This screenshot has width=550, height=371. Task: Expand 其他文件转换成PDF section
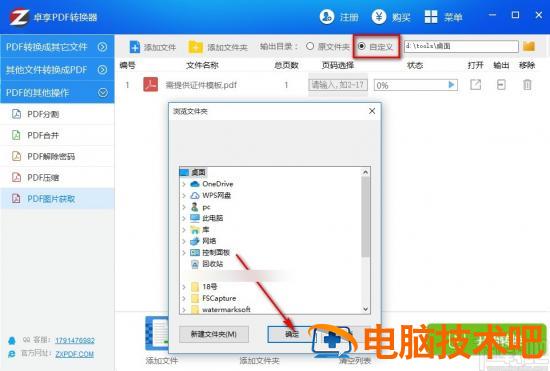pos(102,70)
